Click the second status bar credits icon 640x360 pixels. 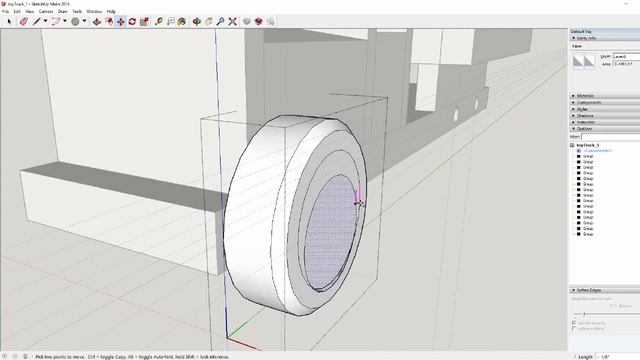click(x=15, y=356)
